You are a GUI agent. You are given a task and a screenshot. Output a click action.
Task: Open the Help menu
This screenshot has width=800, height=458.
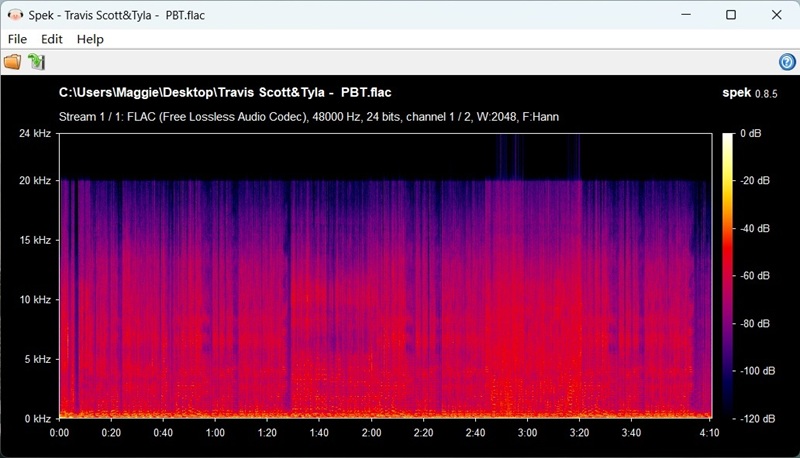tap(90, 39)
